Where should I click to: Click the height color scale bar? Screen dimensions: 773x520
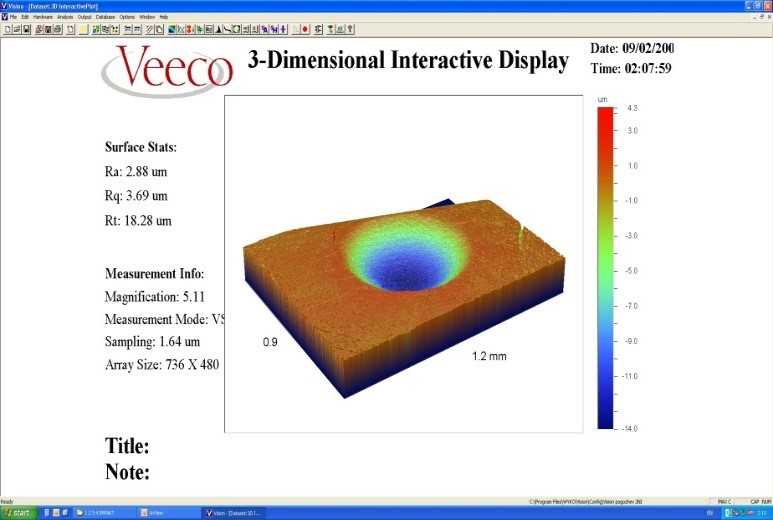click(605, 268)
